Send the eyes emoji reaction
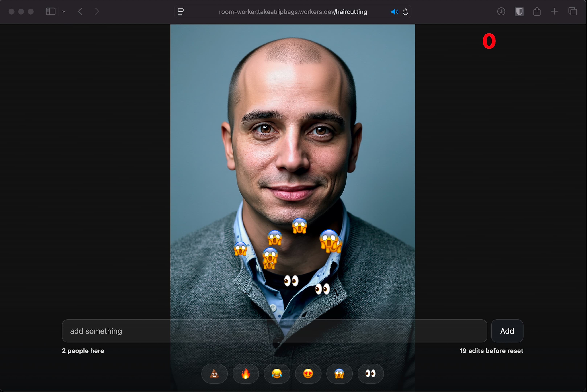 coord(370,374)
